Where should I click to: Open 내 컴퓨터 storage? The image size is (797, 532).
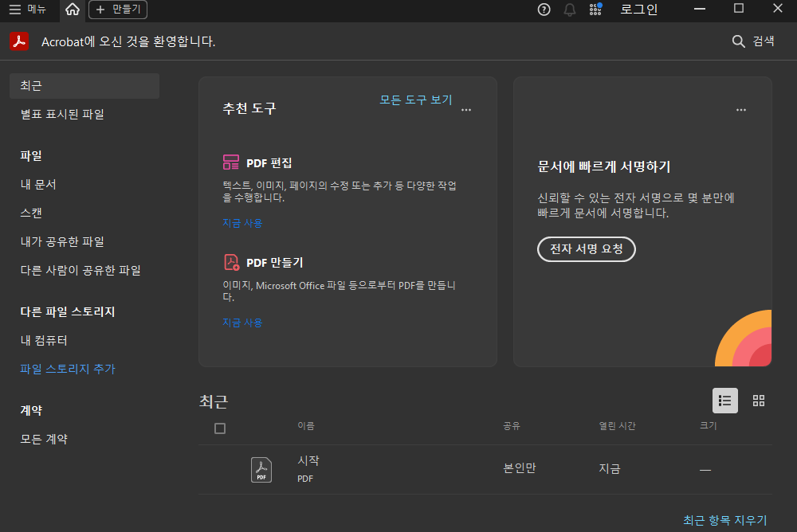[44, 340]
